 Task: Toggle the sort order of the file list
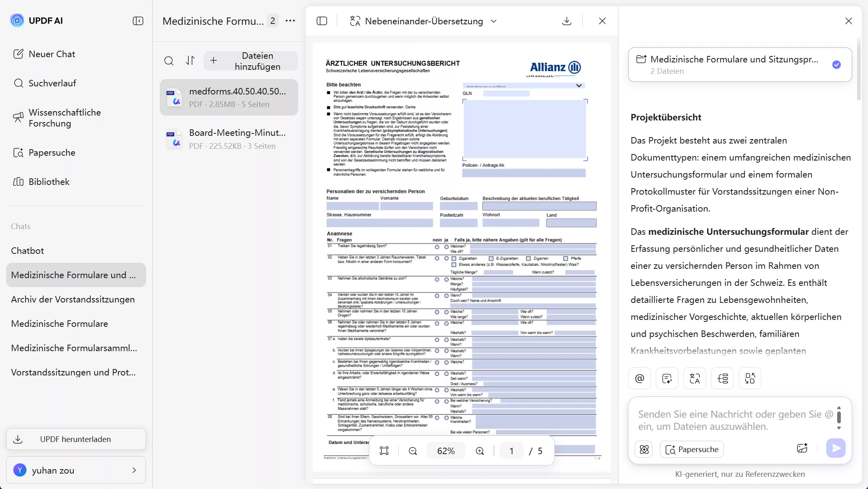(190, 61)
